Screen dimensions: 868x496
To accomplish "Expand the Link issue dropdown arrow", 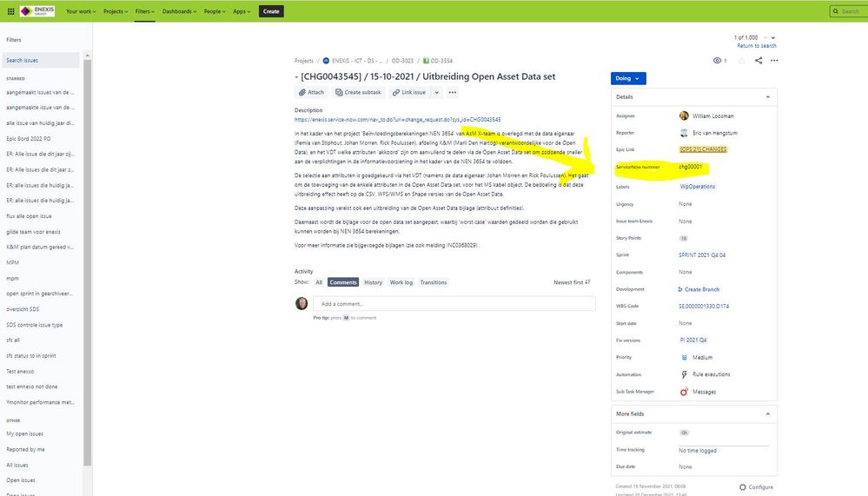I will coord(437,92).
